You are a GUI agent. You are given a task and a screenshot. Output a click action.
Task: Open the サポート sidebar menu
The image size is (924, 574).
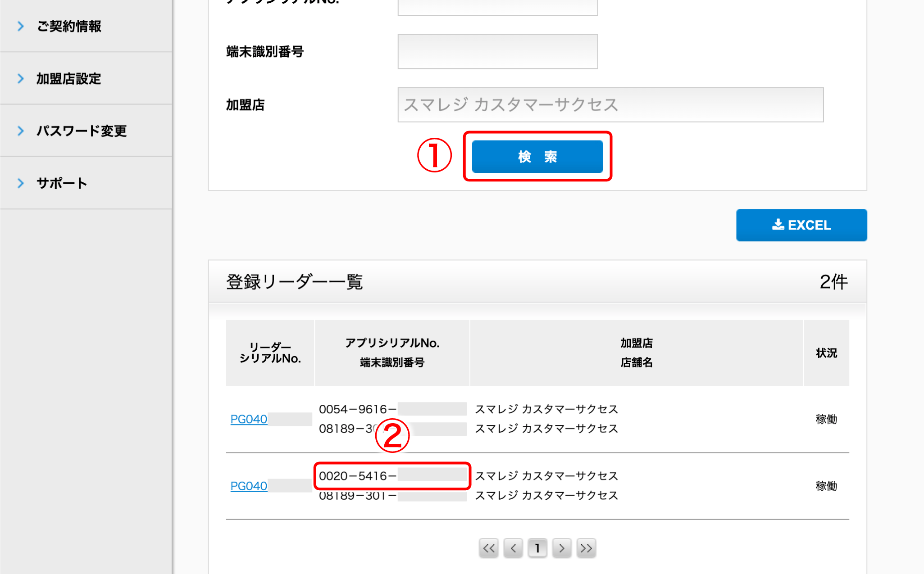(62, 183)
